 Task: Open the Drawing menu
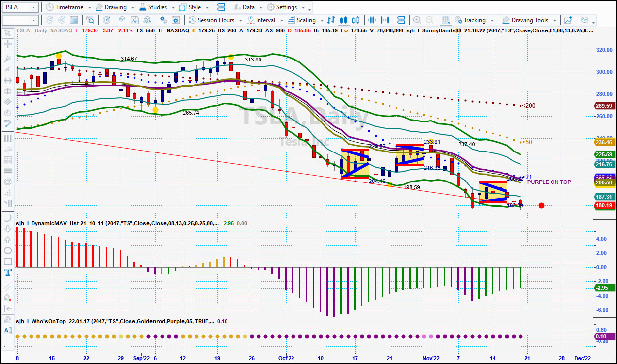pos(111,7)
